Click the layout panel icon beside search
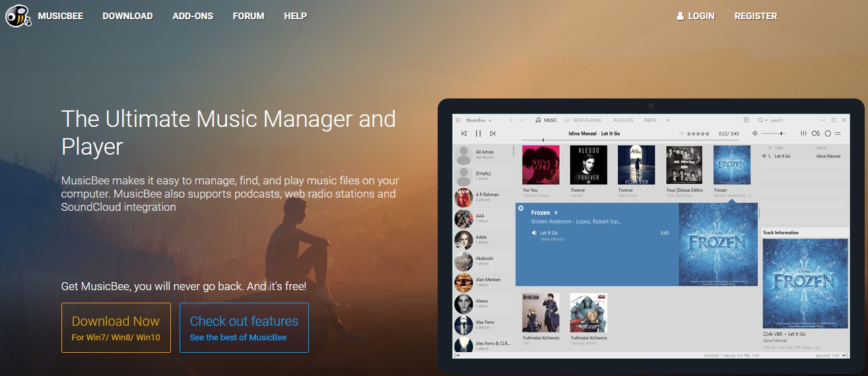The height and width of the screenshot is (376, 868). pos(747,120)
